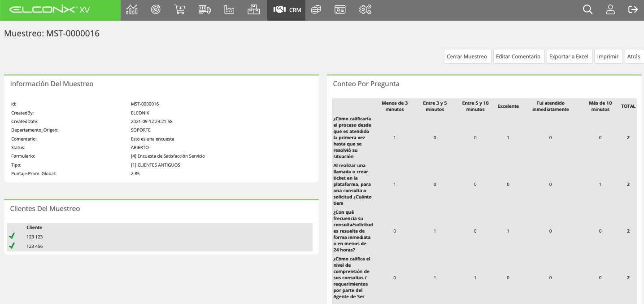Screen dimensions: 644x304
Task: Open the shopping cart purchases module
Action: 179,9
